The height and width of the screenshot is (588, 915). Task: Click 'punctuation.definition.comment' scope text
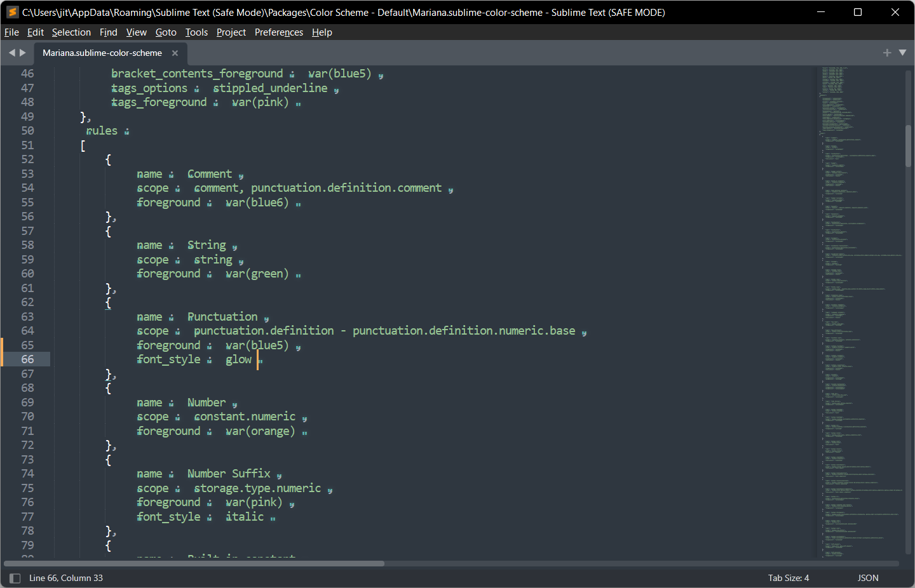point(346,188)
